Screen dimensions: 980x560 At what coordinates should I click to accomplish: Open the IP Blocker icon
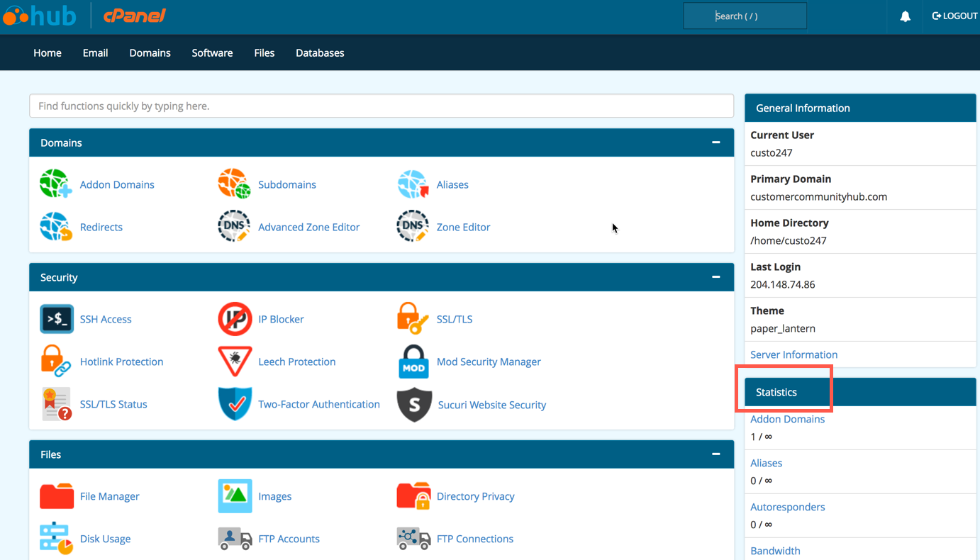click(235, 319)
